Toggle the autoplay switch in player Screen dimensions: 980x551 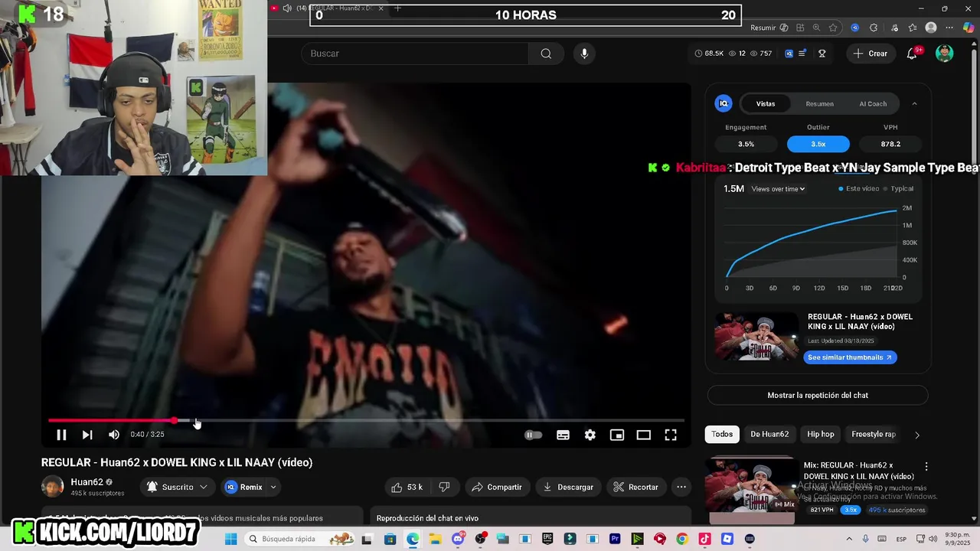click(533, 435)
